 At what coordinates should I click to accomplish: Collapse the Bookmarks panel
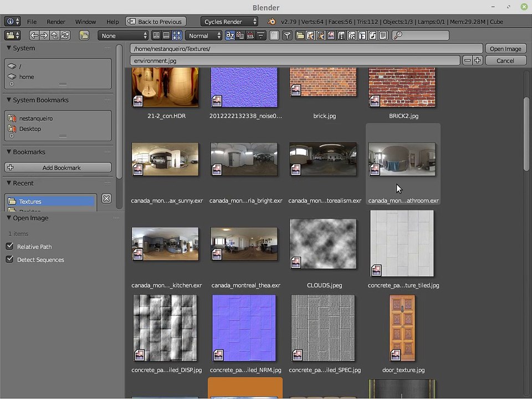coord(9,152)
